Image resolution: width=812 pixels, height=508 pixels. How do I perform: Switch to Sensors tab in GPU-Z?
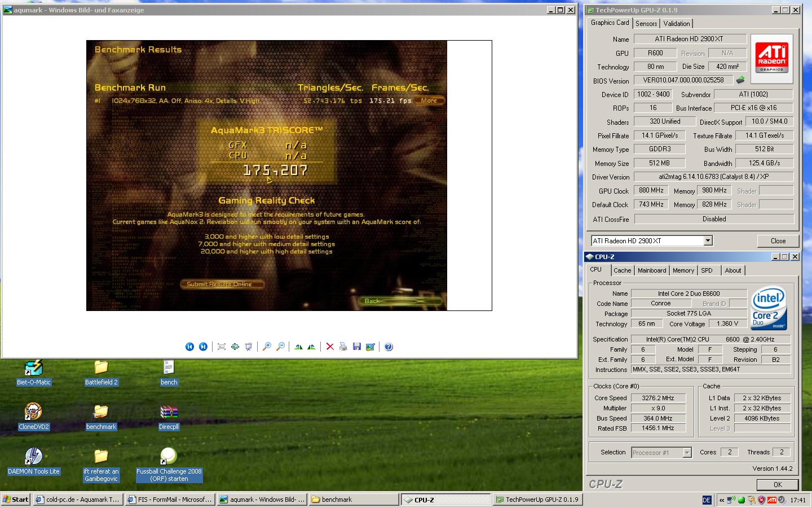pyautogui.click(x=646, y=24)
